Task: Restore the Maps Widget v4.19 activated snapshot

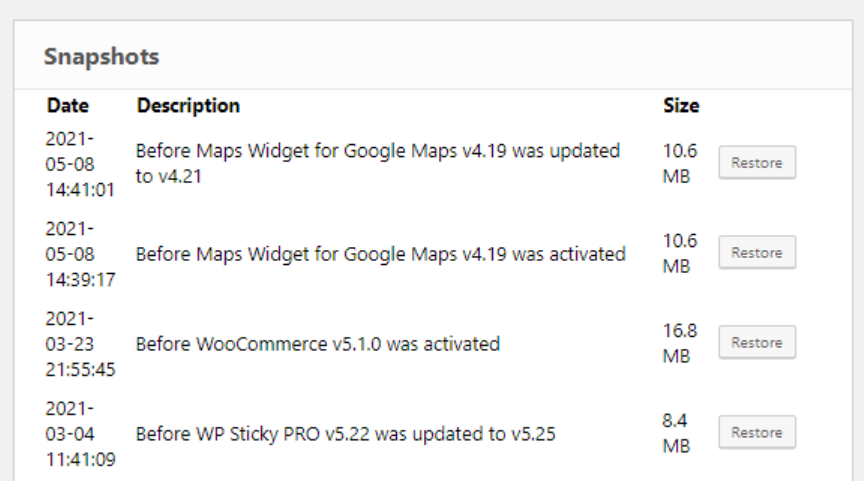Action: pyautogui.click(x=757, y=253)
